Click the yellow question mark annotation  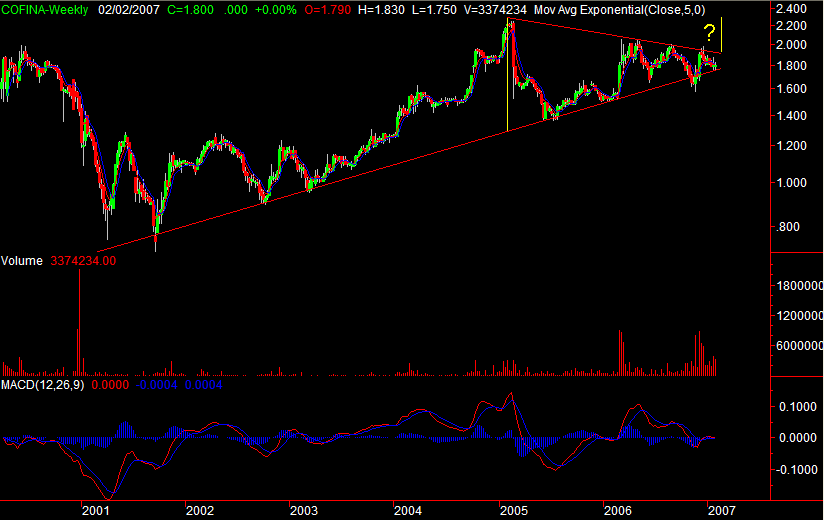tap(709, 33)
